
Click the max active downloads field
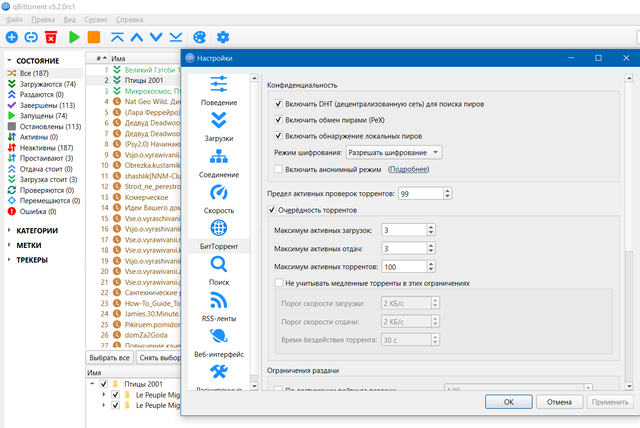(404, 230)
